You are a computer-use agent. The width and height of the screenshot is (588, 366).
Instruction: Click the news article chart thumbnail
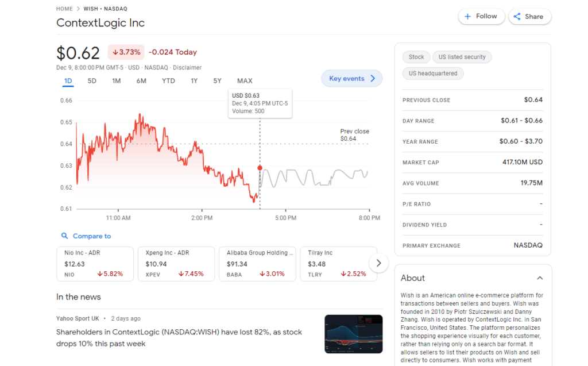[x=354, y=334]
